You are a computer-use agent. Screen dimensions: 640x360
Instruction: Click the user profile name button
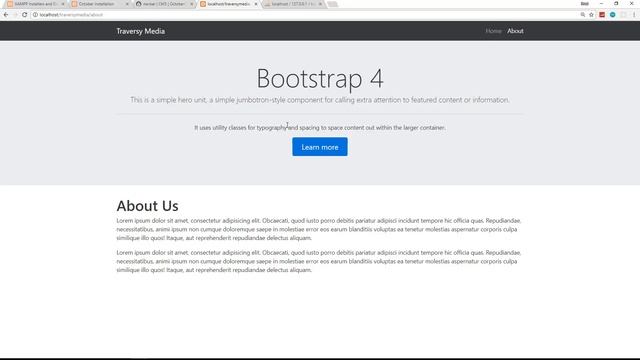(584, 4)
